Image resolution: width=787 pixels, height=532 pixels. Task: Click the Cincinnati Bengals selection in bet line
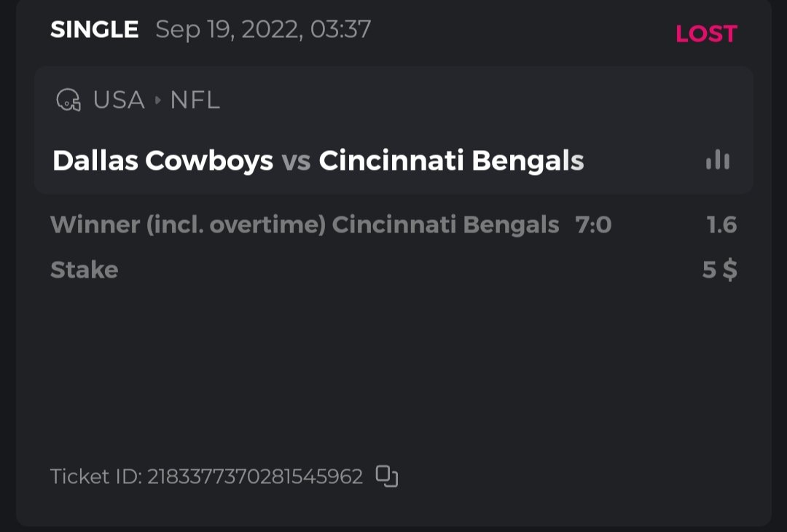tap(445, 225)
